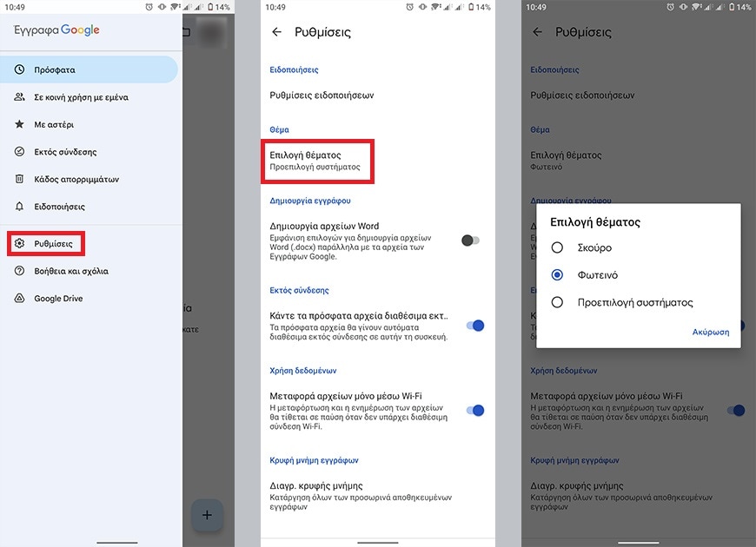Select the Με αστέρι star icon
756x547 pixels.
click(x=19, y=124)
